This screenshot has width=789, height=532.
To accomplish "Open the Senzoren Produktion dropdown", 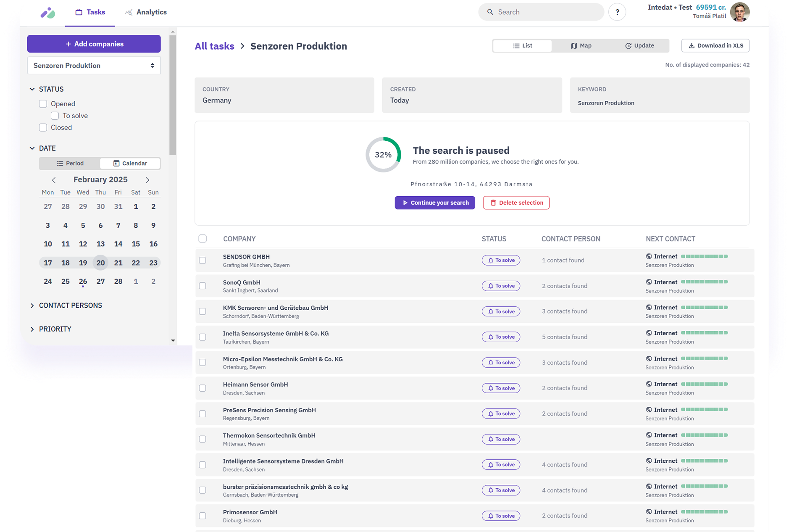I will [x=94, y=66].
